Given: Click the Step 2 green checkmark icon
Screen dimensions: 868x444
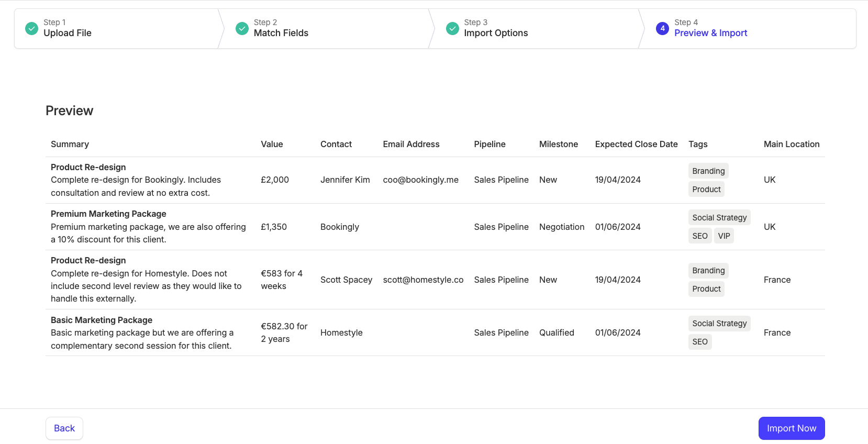Looking at the screenshot, I should (x=242, y=28).
